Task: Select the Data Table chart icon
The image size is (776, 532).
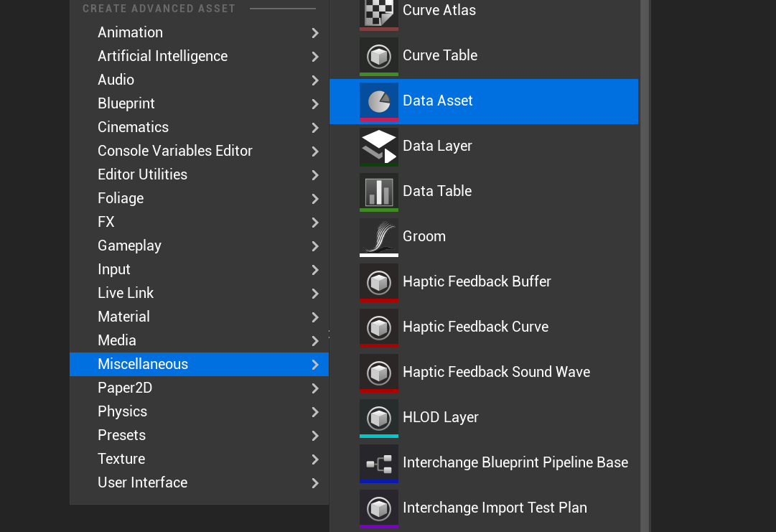Action: point(378,191)
